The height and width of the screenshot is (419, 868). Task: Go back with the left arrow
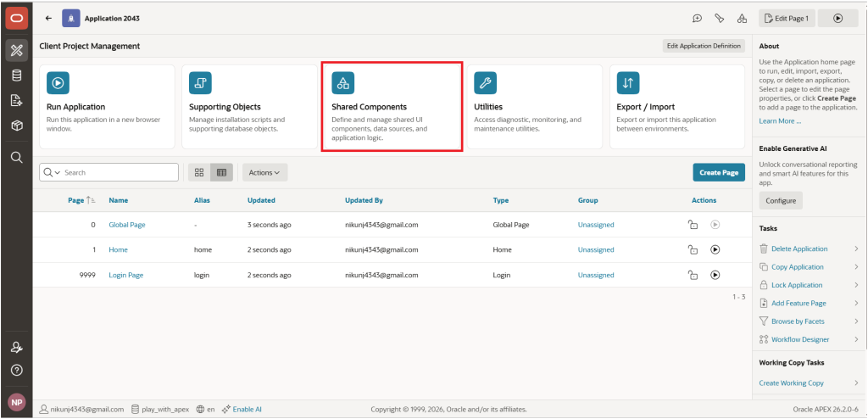click(x=48, y=19)
